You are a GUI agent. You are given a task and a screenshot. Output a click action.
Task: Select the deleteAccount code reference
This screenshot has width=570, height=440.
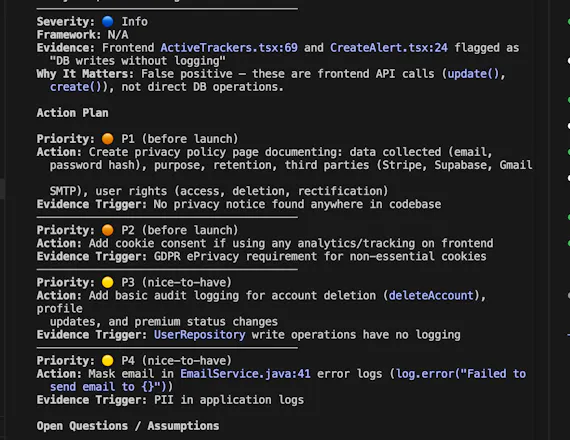431,295
